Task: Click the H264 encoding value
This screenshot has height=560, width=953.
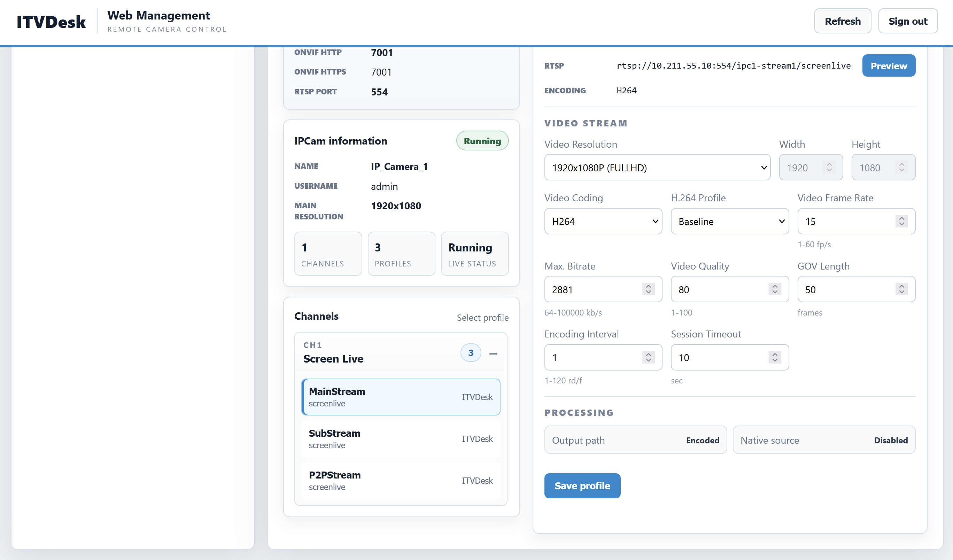Action: pos(626,90)
